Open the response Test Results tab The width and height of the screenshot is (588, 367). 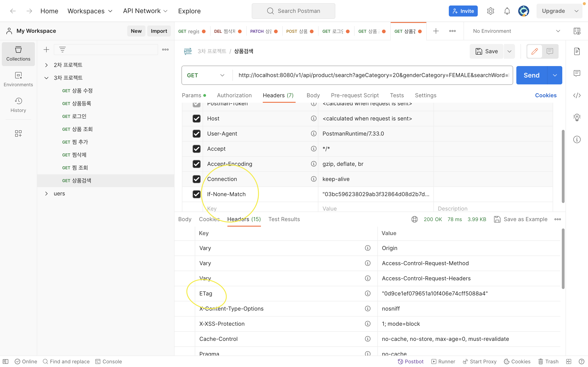[284, 219]
